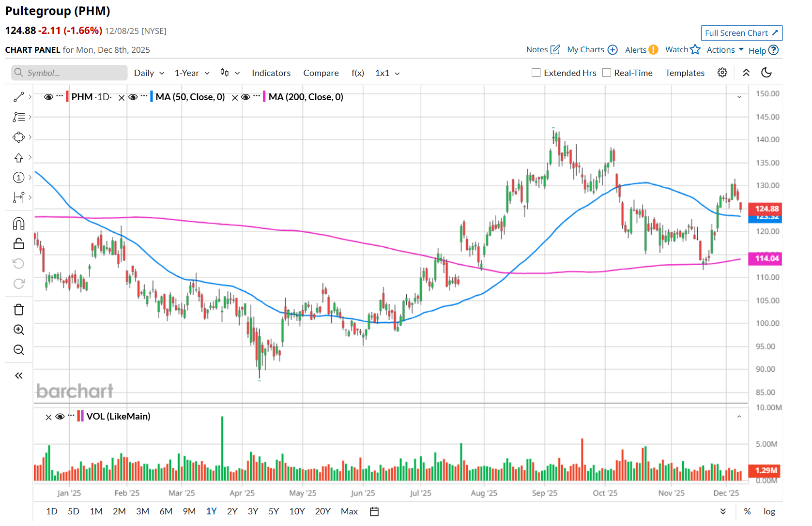Zoom out using the magnifier minus icon
This screenshot has height=526, width=812.
click(x=18, y=350)
